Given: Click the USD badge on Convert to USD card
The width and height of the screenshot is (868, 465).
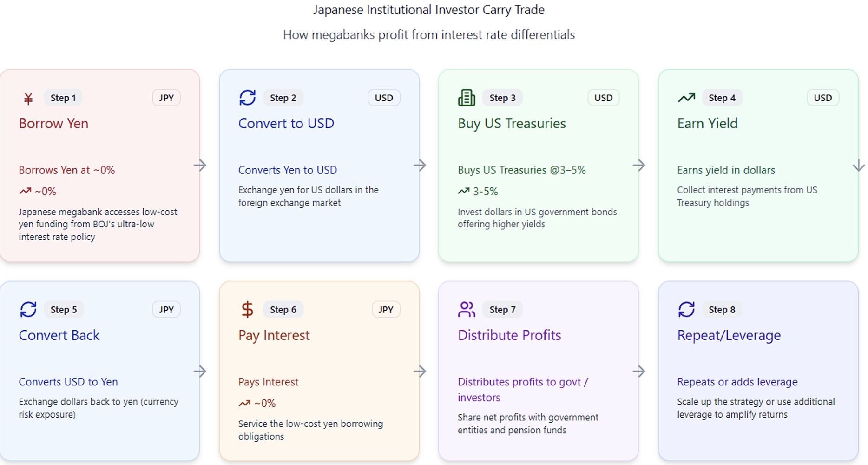Looking at the screenshot, I should [x=384, y=98].
